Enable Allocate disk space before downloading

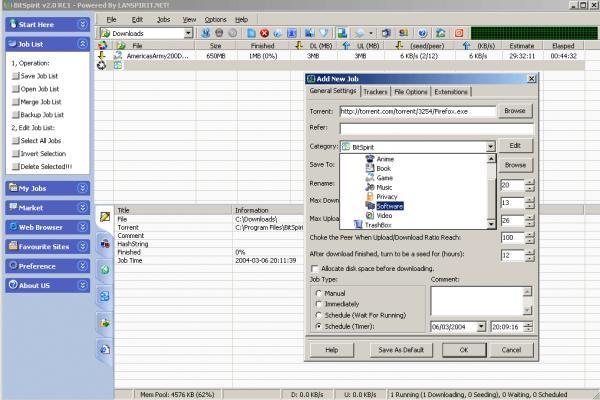(315, 268)
